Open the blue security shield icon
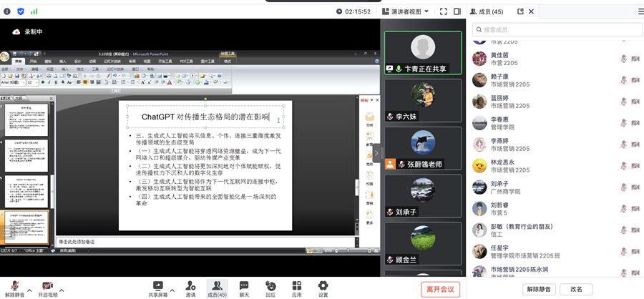 point(20,11)
